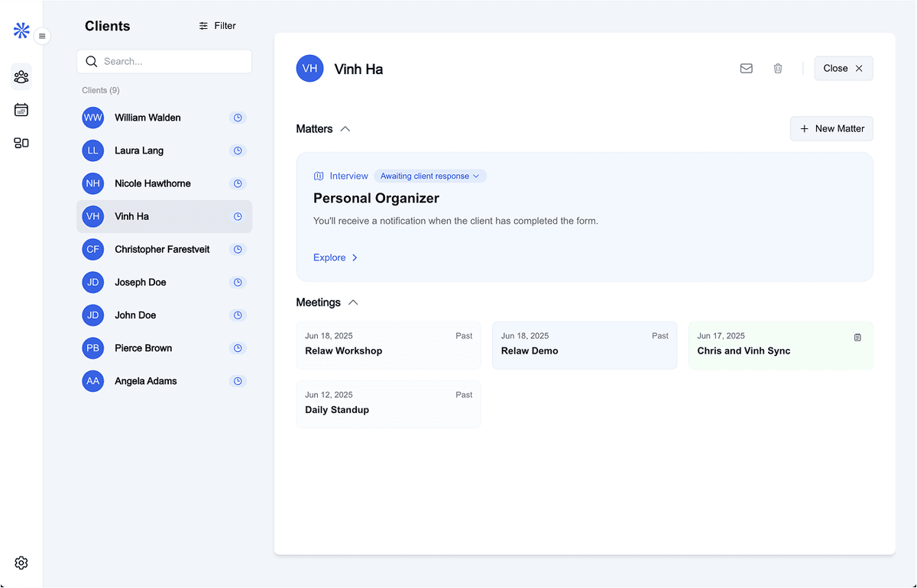Click the notes icon on Chris and Vinh Sync
917x588 pixels.
click(857, 337)
